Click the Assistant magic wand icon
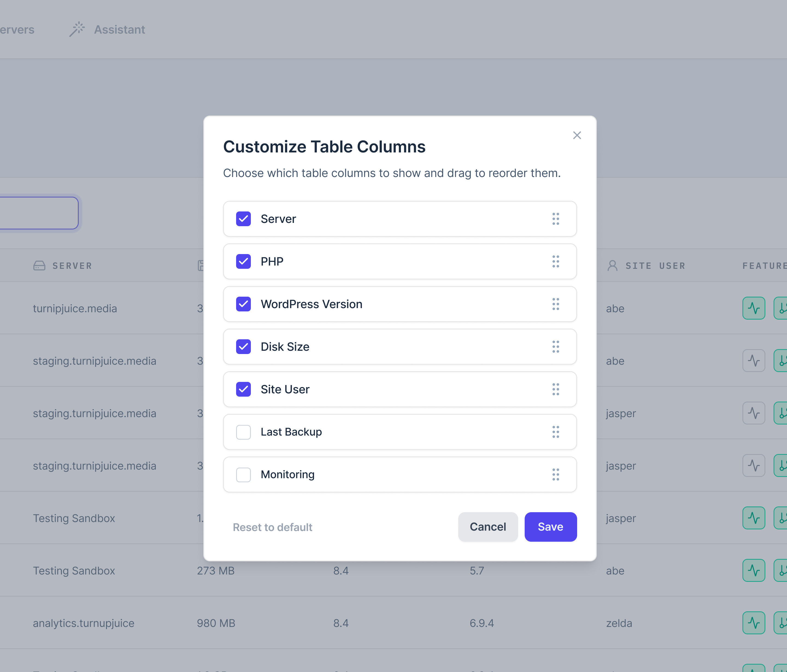Image resolution: width=787 pixels, height=672 pixels. point(77,29)
